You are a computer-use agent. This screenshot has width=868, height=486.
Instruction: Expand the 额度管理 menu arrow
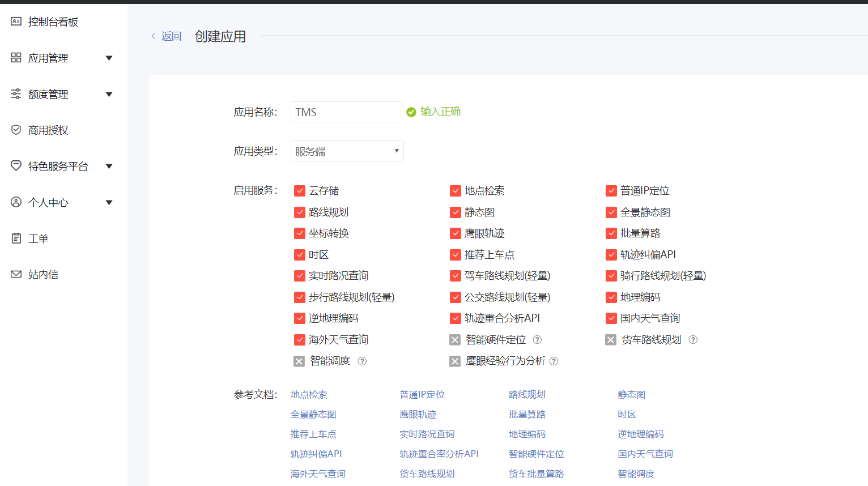[109, 94]
